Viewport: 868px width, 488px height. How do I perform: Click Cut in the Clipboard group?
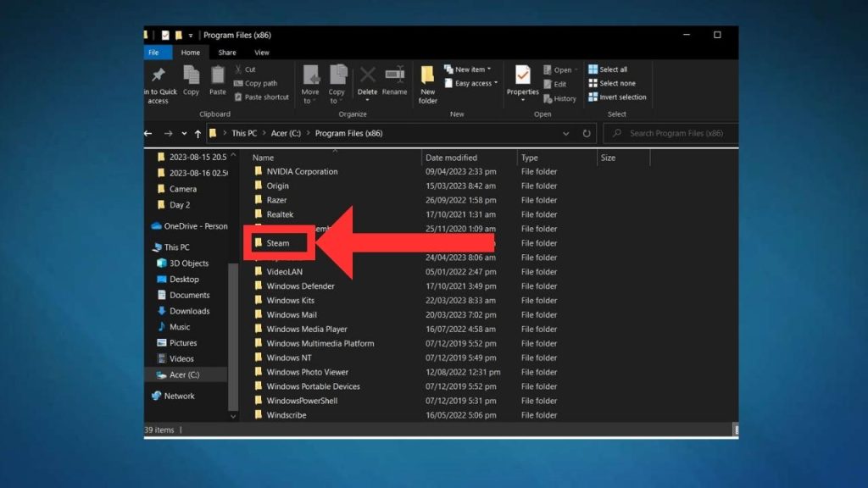[x=245, y=69]
